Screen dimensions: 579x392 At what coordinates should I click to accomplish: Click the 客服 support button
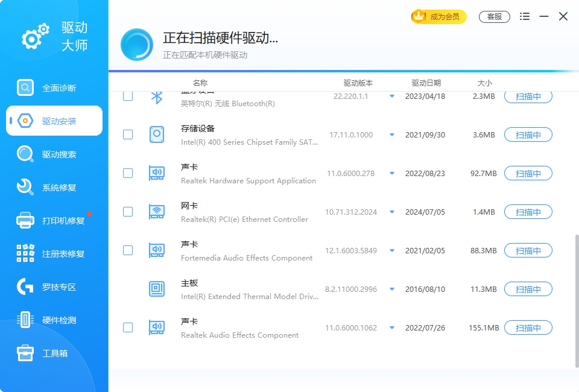[495, 17]
